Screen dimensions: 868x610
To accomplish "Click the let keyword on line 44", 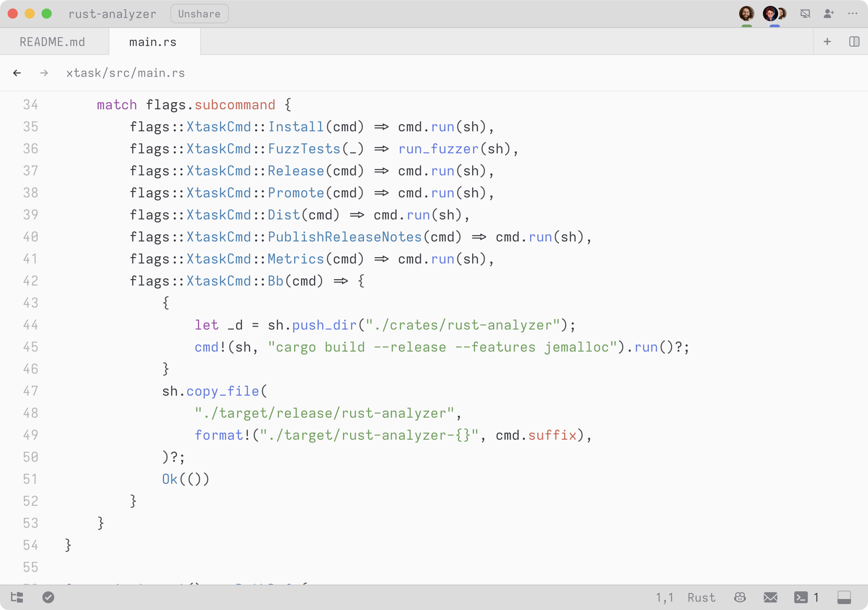I will [206, 325].
